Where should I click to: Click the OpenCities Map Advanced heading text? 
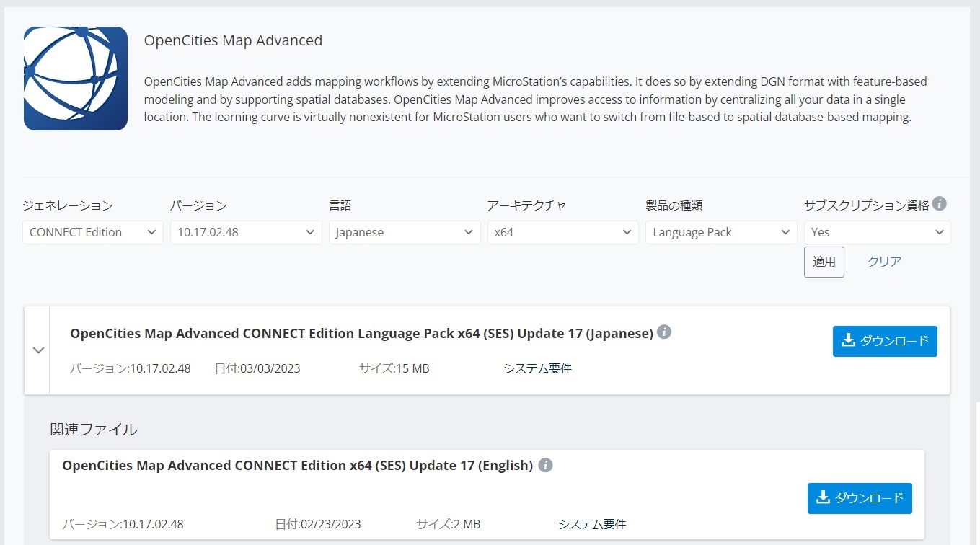233,40
